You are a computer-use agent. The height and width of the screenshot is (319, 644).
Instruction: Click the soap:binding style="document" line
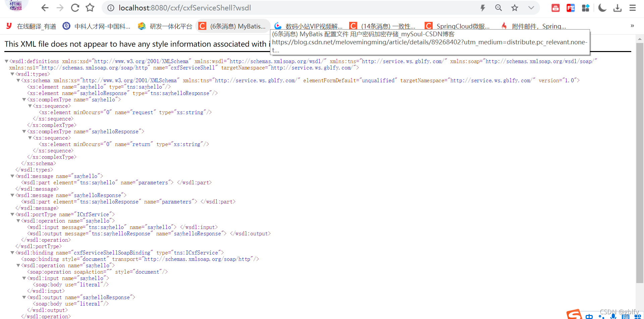click(x=140, y=259)
